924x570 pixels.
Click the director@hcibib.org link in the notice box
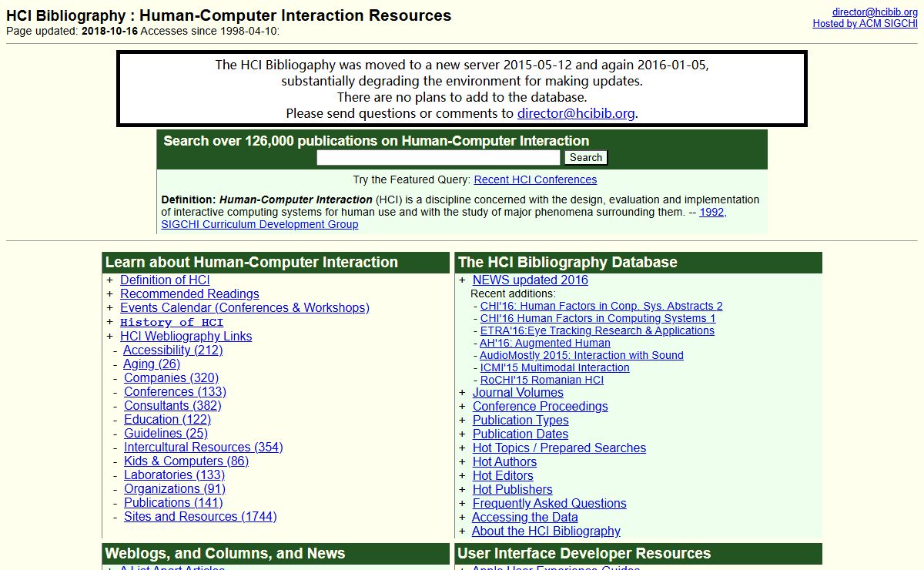pos(576,113)
